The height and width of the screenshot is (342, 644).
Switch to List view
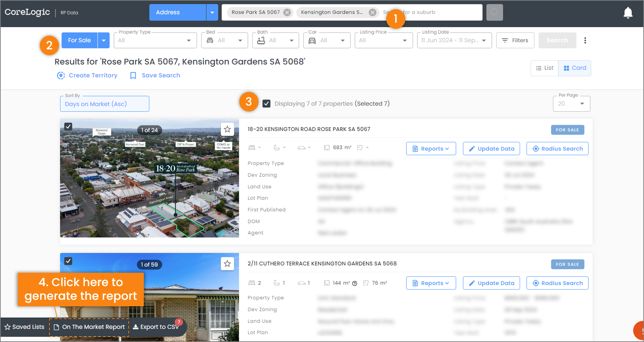coord(545,68)
